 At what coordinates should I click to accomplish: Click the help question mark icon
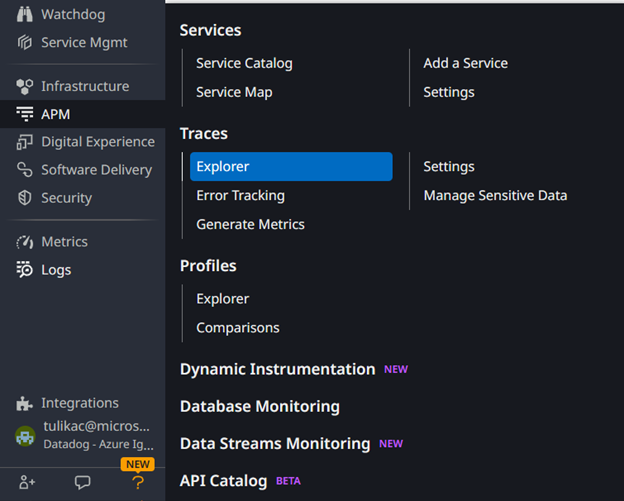click(138, 482)
